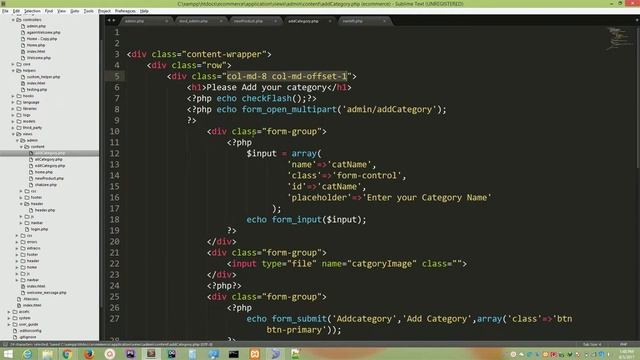This screenshot has width=640, height=360.
Task: Open the Find menu
Action: click(x=49, y=11)
